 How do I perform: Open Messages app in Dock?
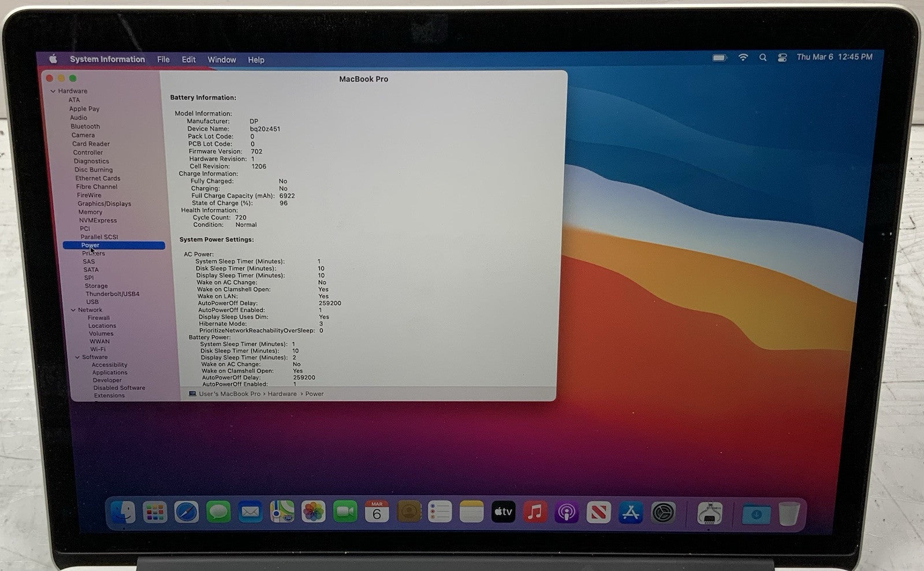[x=218, y=512]
